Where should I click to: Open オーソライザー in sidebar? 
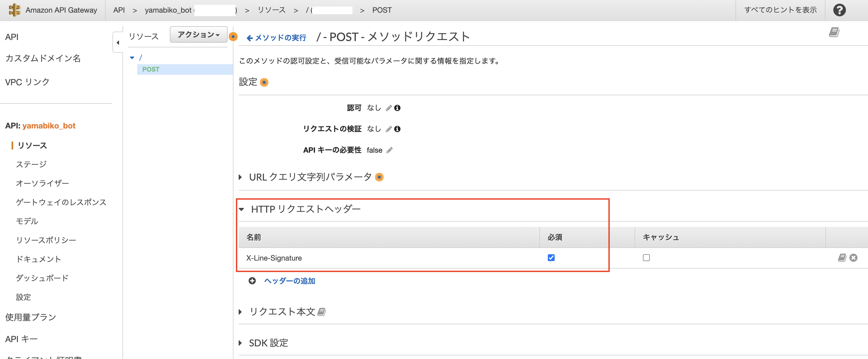(x=43, y=183)
